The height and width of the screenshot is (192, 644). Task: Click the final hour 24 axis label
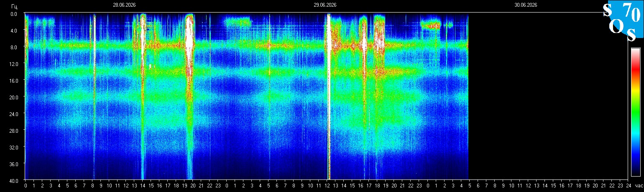tap(628, 185)
